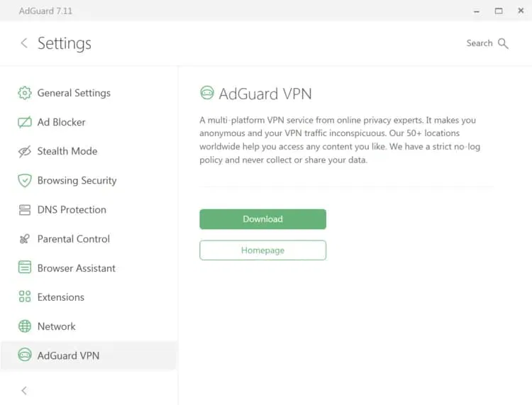This screenshot has width=532, height=405.
Task: Click the Browser Assistant icon
Action: [25, 268]
